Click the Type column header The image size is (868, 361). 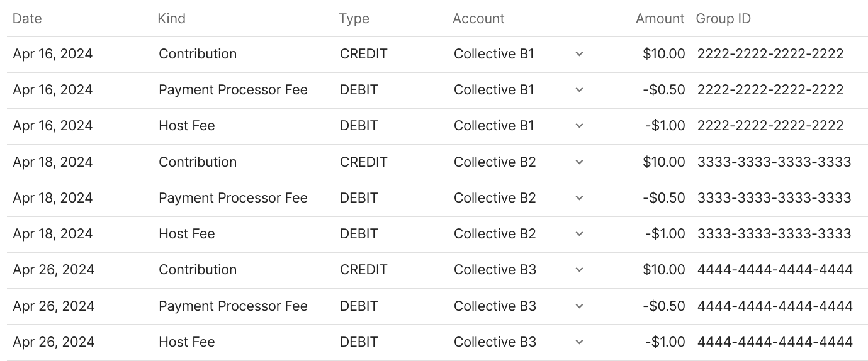(x=354, y=19)
